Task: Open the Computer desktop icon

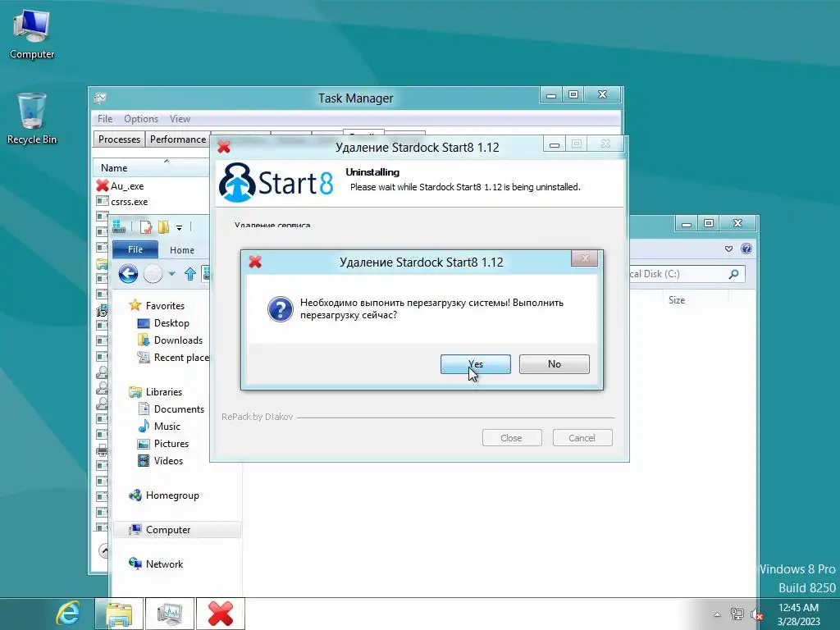Action: [32, 34]
